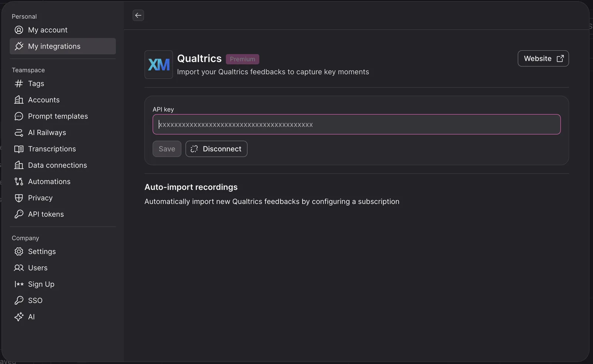Click the My account user icon
The width and height of the screenshot is (593, 364).
(19, 30)
